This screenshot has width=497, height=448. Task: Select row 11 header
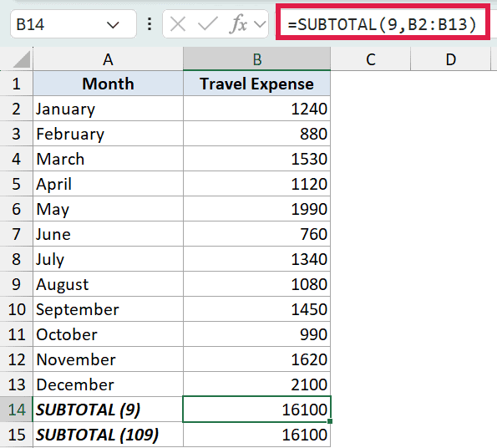17,334
